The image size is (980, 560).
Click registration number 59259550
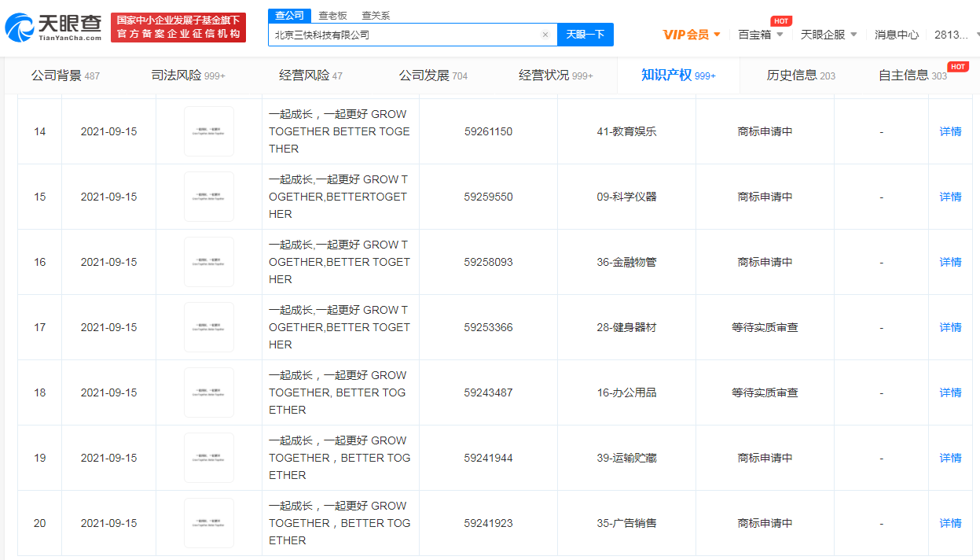pos(488,197)
